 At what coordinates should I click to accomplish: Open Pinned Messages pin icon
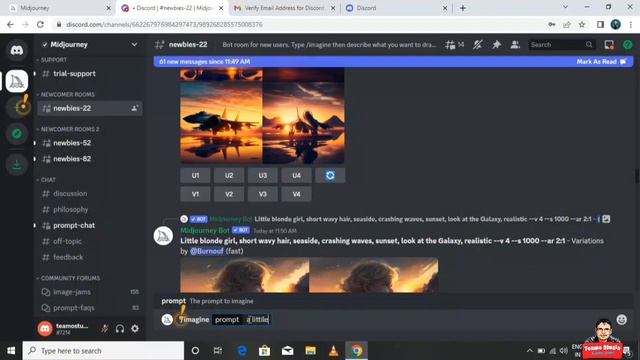[x=496, y=44]
